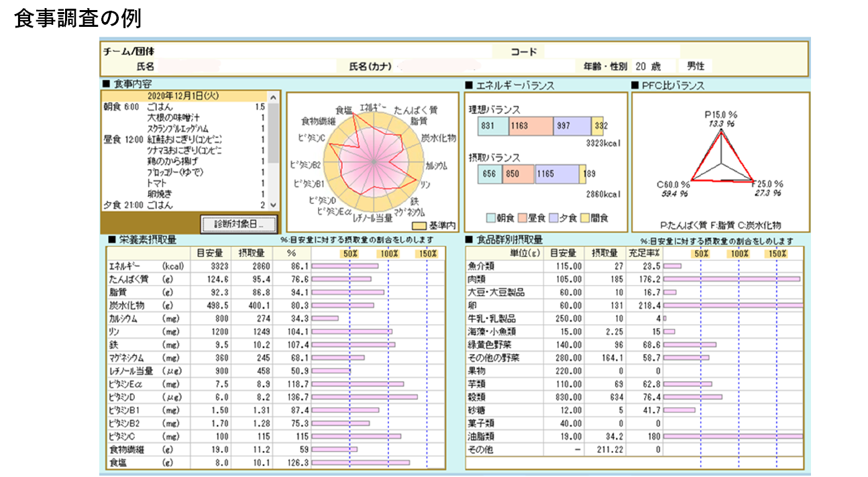Select the 肉類 row in food group table
This screenshot has height=477, width=868.
[635, 279]
